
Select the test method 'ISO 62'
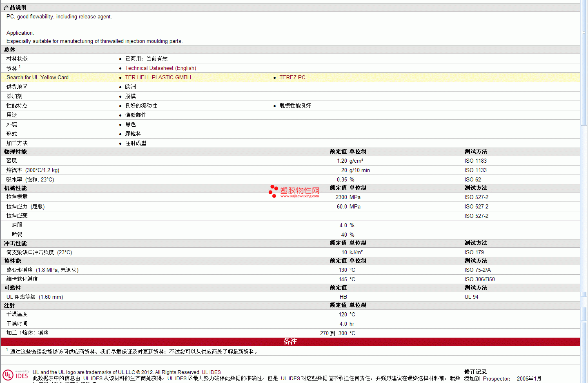473,180
